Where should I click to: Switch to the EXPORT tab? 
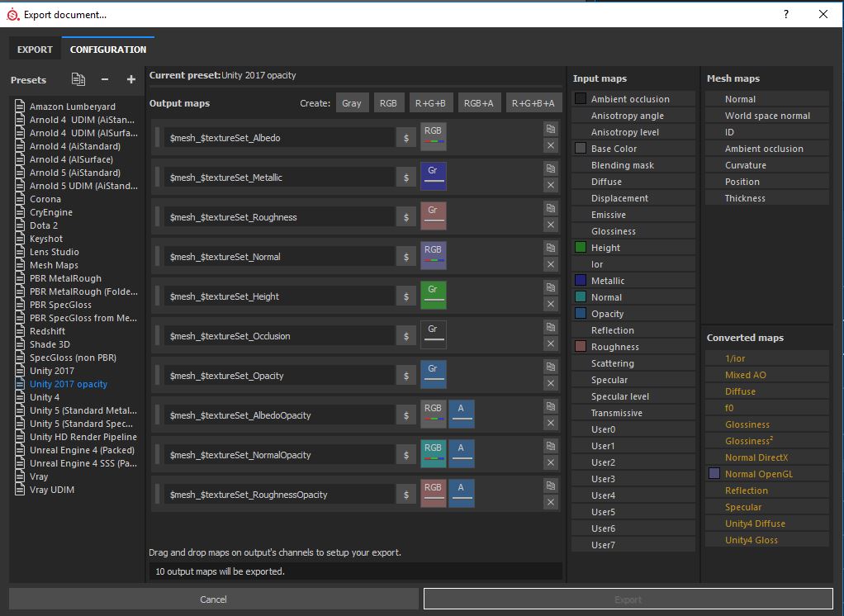35,50
